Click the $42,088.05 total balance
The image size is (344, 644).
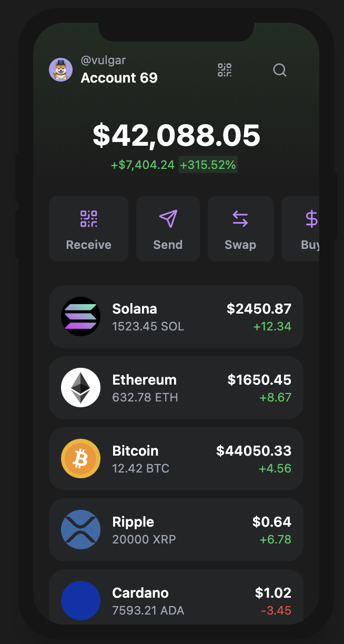pos(176,135)
